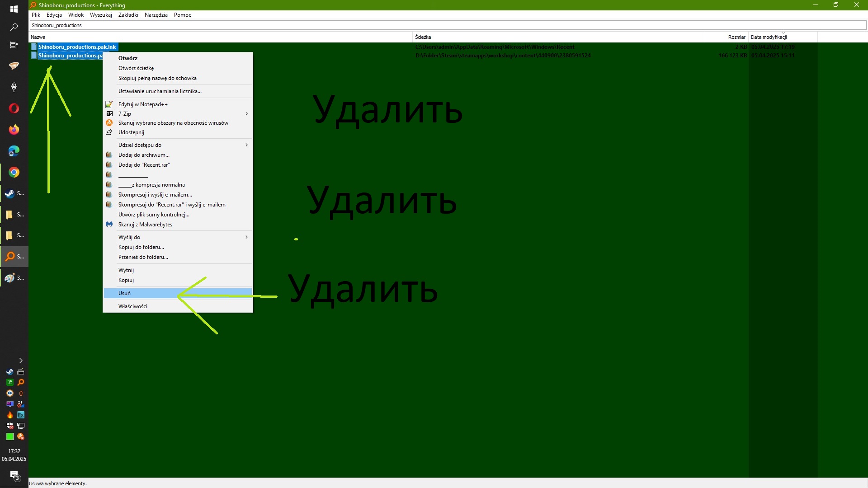This screenshot has height=488, width=868.
Task: Select Shinoboru_productions.pak.lnk file row
Action: click(x=77, y=47)
